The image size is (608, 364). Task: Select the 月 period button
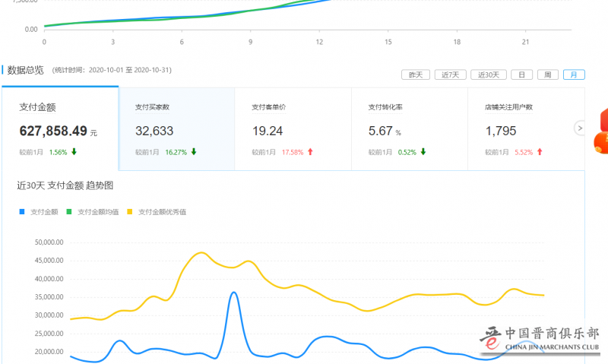tap(574, 74)
